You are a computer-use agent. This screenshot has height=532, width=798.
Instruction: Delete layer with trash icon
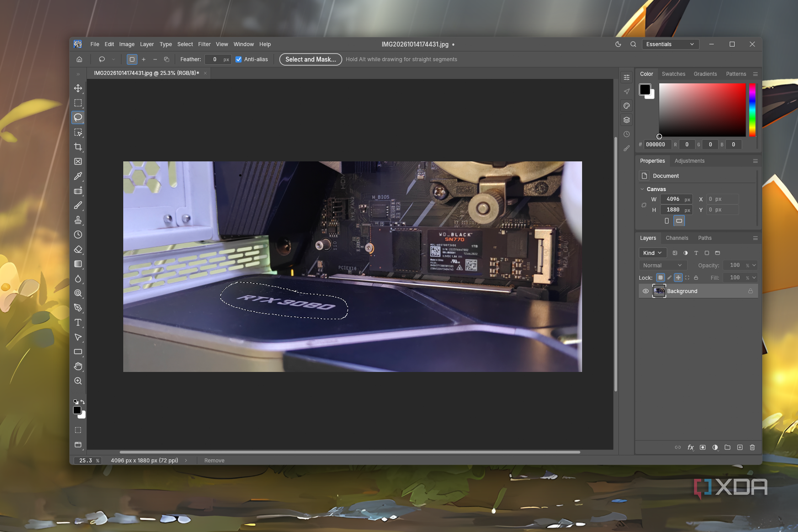click(x=752, y=447)
